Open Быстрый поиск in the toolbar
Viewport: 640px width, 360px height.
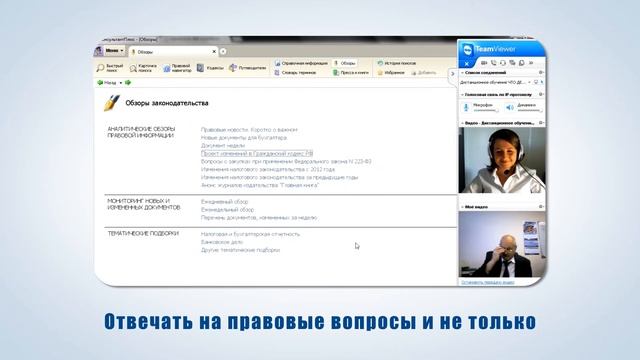110,68
